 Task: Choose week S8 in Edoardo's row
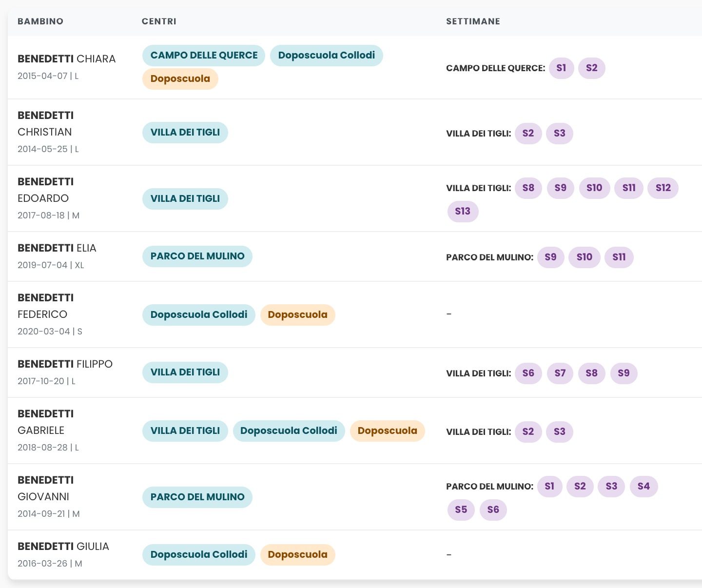(528, 188)
